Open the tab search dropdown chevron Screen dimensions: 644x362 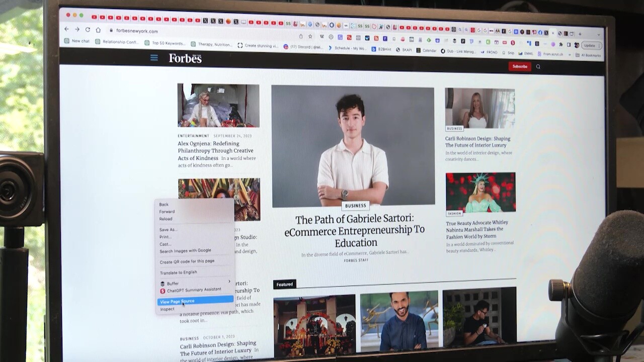tap(598, 35)
